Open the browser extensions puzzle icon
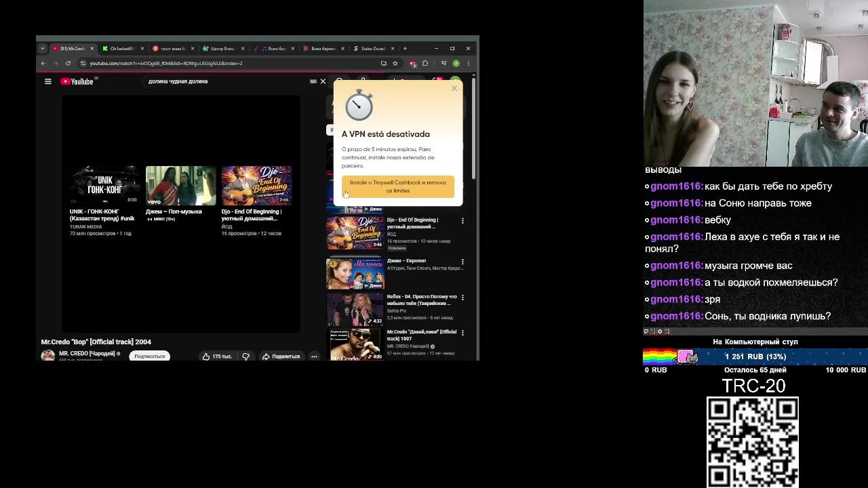The height and width of the screenshot is (488, 868). coord(425,63)
